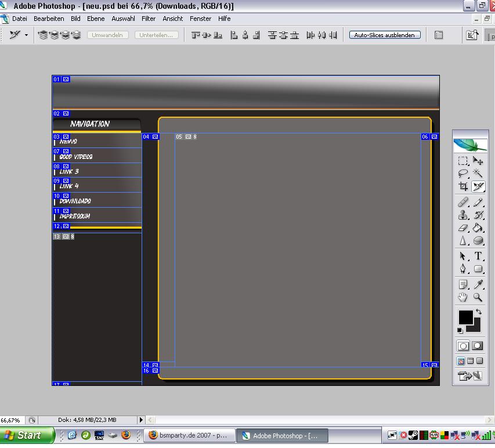
Task: Click the Jump to ImageReady icon
Action: coord(470,376)
